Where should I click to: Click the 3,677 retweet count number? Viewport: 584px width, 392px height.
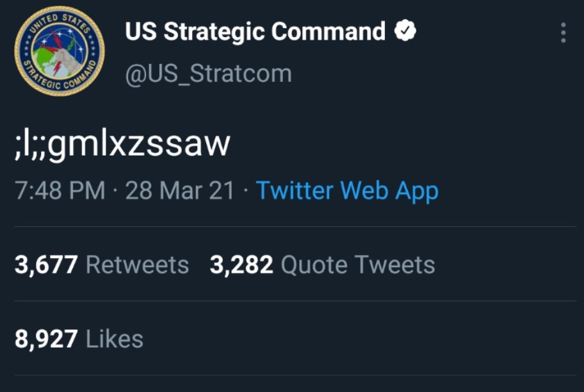coord(46,265)
